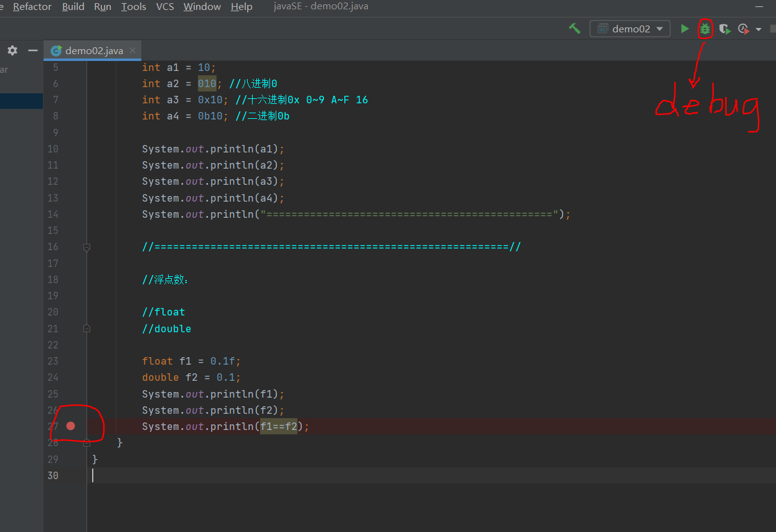This screenshot has width=776, height=532.
Task: Open the Window menu
Action: tap(202, 7)
